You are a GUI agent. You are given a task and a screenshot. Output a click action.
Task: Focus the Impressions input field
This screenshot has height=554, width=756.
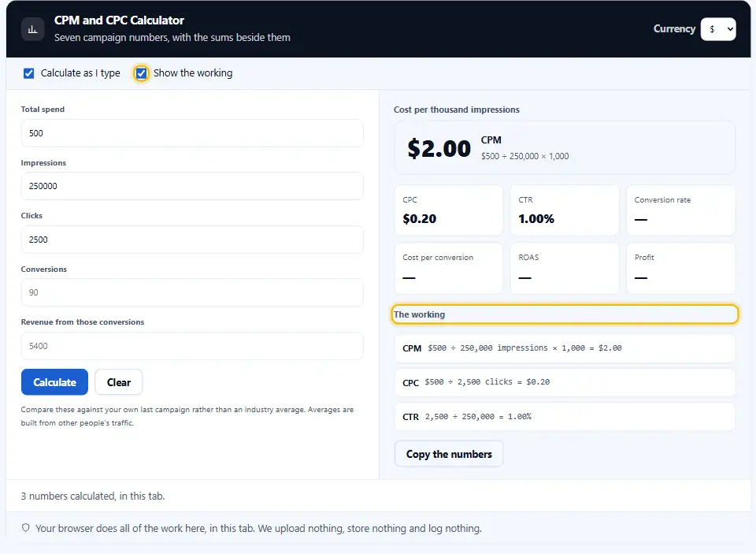coord(192,186)
